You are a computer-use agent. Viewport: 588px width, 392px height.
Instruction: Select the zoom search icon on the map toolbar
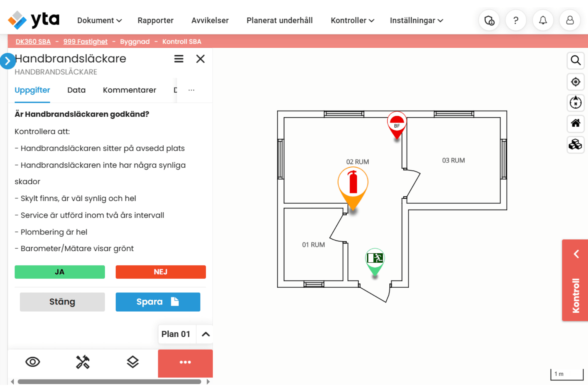point(576,61)
